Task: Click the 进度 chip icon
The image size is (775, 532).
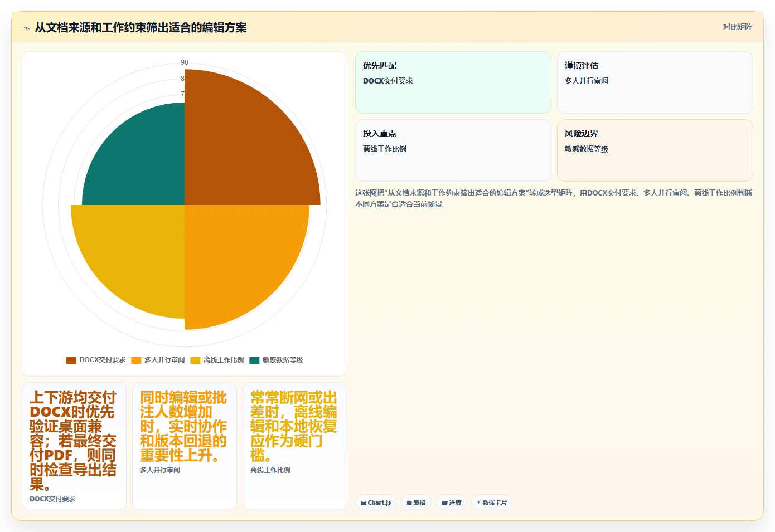Action: [444, 502]
